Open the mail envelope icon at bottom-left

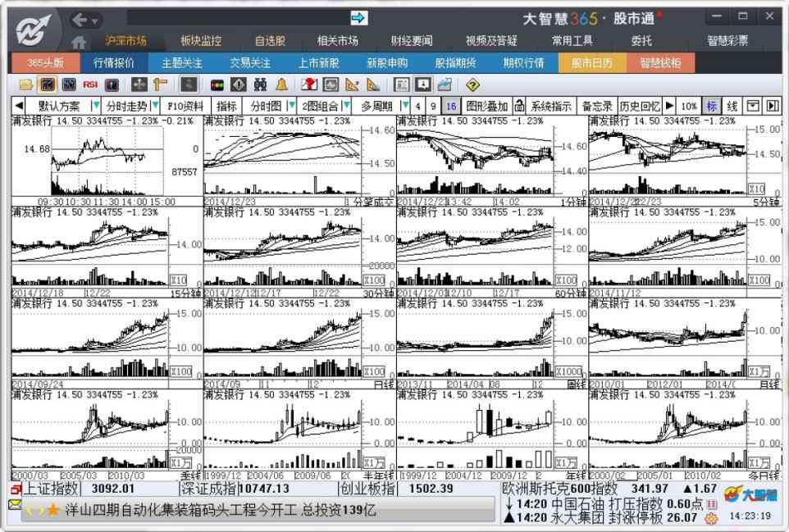pos(15,504)
